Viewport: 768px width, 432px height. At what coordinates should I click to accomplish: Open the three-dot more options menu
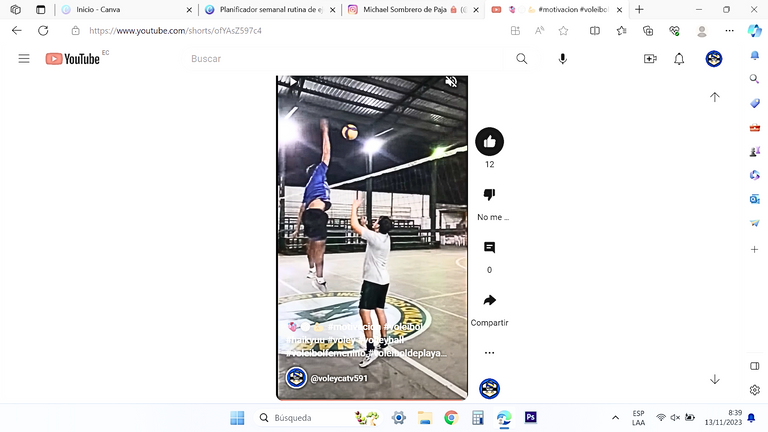(x=489, y=353)
